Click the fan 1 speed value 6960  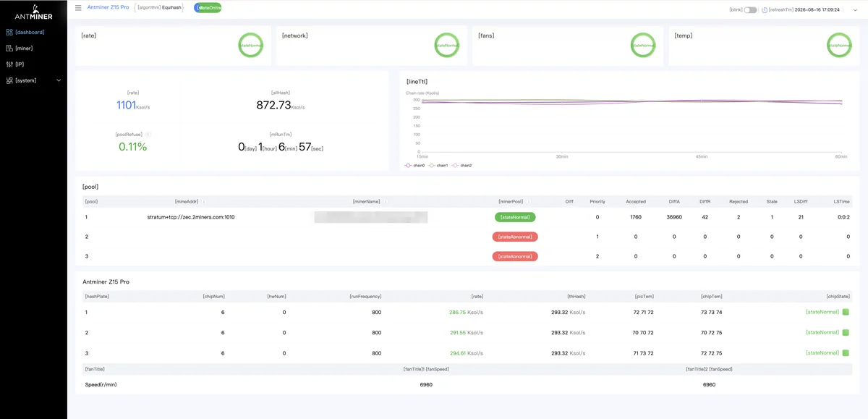pos(426,384)
